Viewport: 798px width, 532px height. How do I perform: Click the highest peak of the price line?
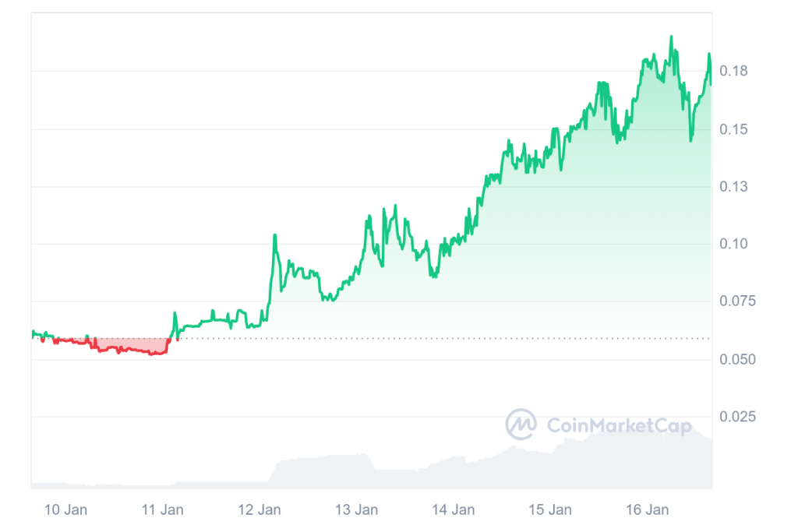671,37
